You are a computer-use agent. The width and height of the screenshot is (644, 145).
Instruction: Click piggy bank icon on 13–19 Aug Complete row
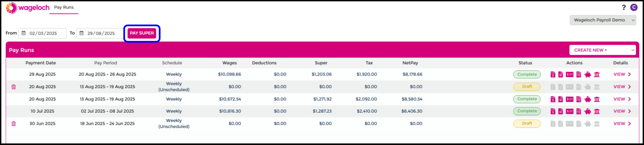(587, 99)
